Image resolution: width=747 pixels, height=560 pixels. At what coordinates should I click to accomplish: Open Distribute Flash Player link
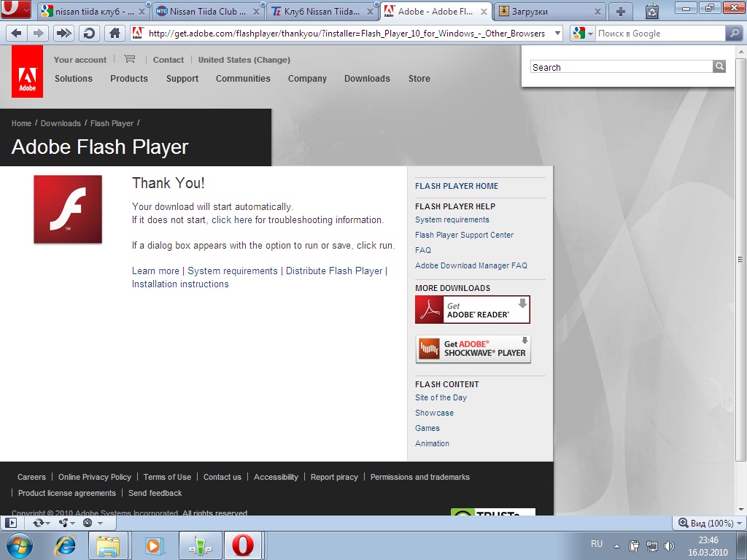(334, 271)
